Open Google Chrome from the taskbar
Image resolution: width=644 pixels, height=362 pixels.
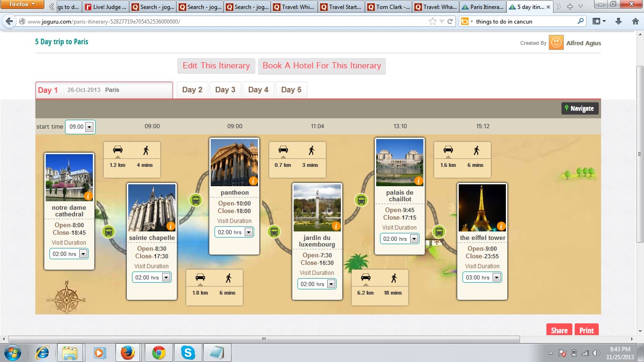pyautogui.click(x=158, y=353)
